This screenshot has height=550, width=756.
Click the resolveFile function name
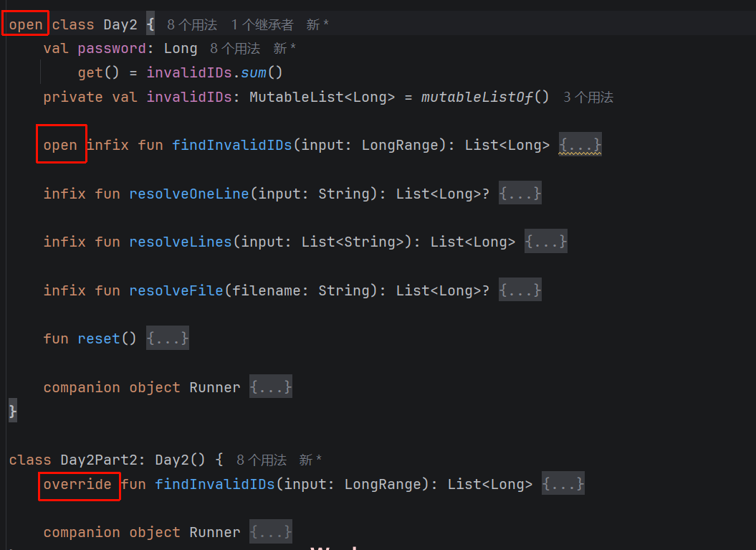(x=176, y=290)
